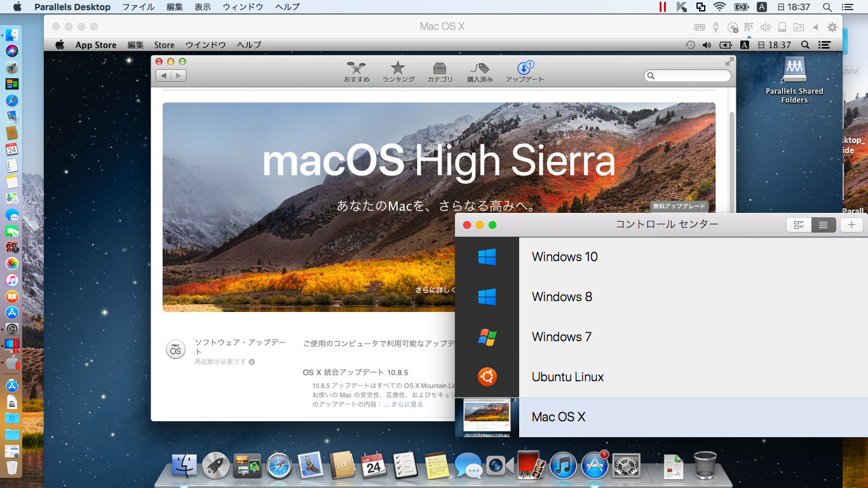
Task: Click the 無料アップグレード button on banner
Action: [x=679, y=207]
